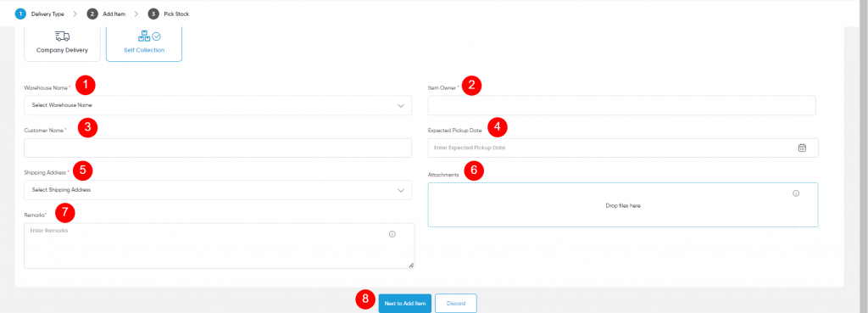Click the step 2 circle icon
868x313 pixels.
click(x=92, y=14)
